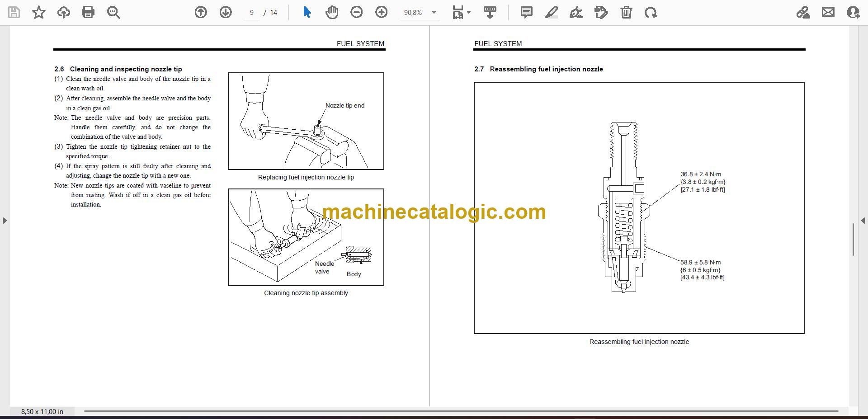The height and width of the screenshot is (419, 868).
Task: Open the find text magnifier tool
Action: click(x=113, y=12)
